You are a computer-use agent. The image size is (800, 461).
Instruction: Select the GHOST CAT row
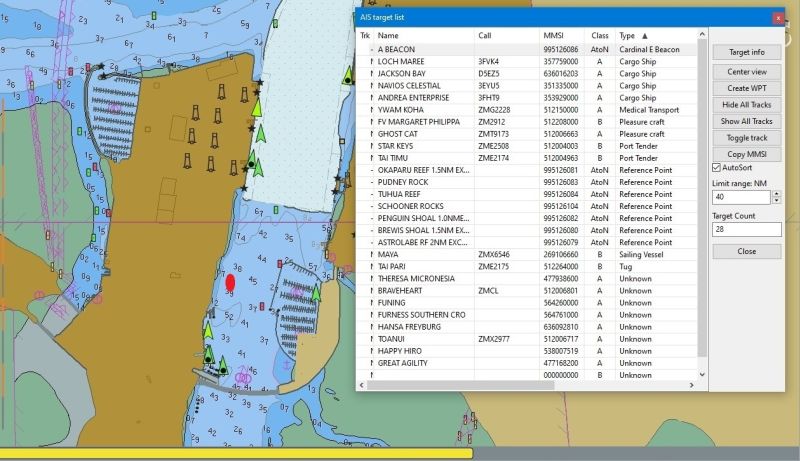(x=527, y=134)
